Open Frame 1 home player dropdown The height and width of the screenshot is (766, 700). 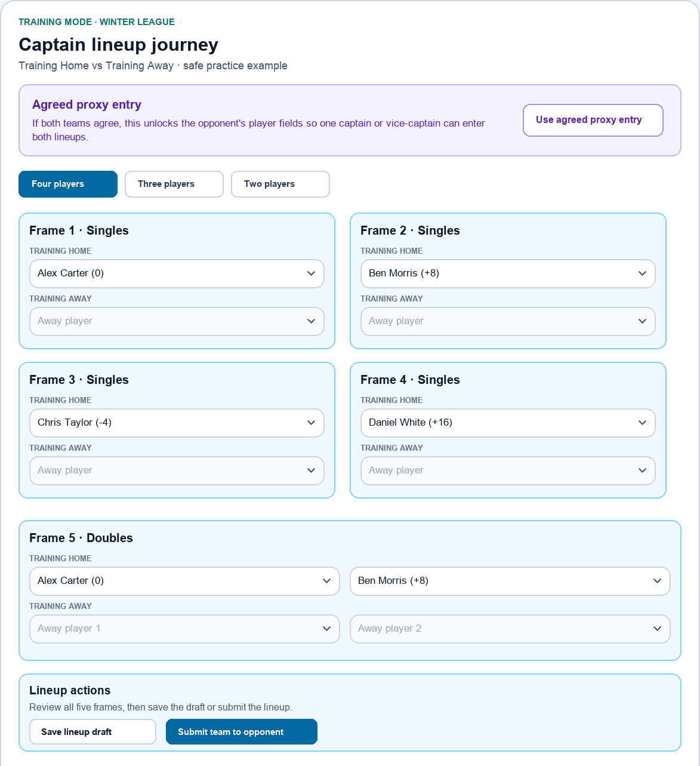[x=177, y=273]
